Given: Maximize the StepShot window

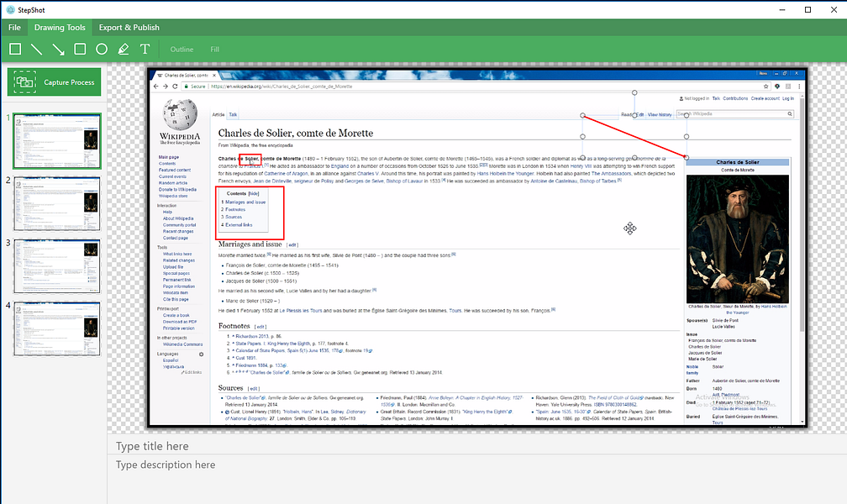Looking at the screenshot, I should [x=808, y=10].
